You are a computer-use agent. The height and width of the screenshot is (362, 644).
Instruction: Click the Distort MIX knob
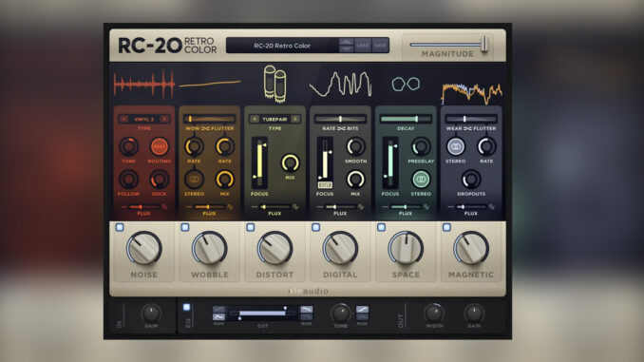coord(290,163)
